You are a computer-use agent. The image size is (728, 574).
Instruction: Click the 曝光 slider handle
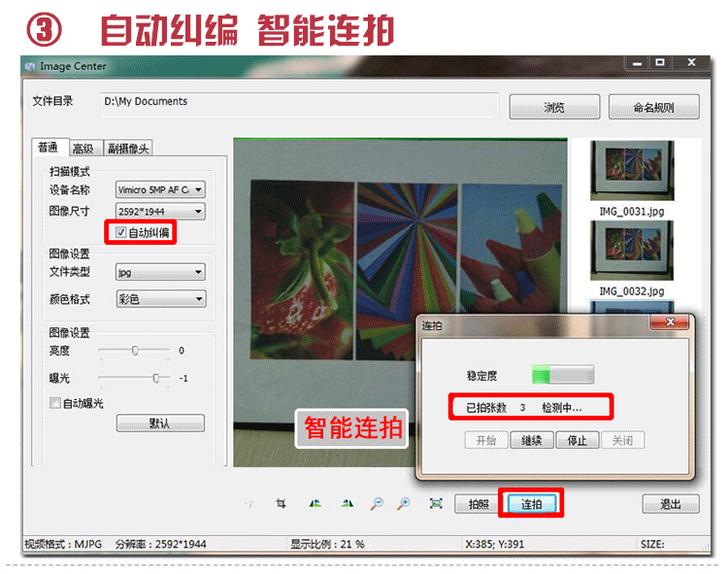pyautogui.click(x=156, y=378)
